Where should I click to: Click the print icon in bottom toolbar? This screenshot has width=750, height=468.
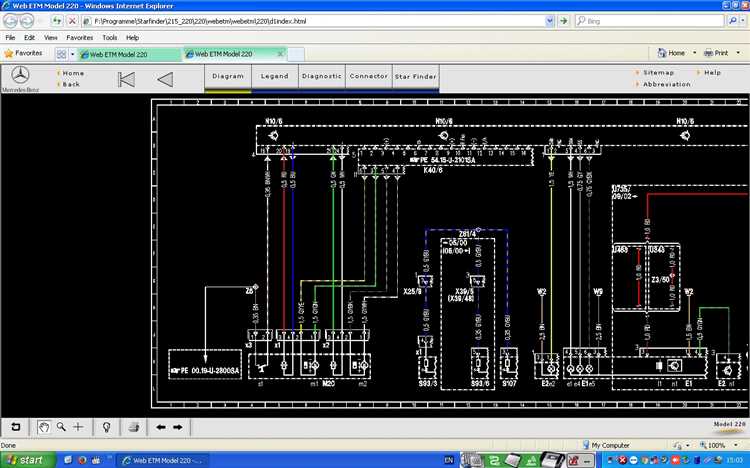point(133,426)
